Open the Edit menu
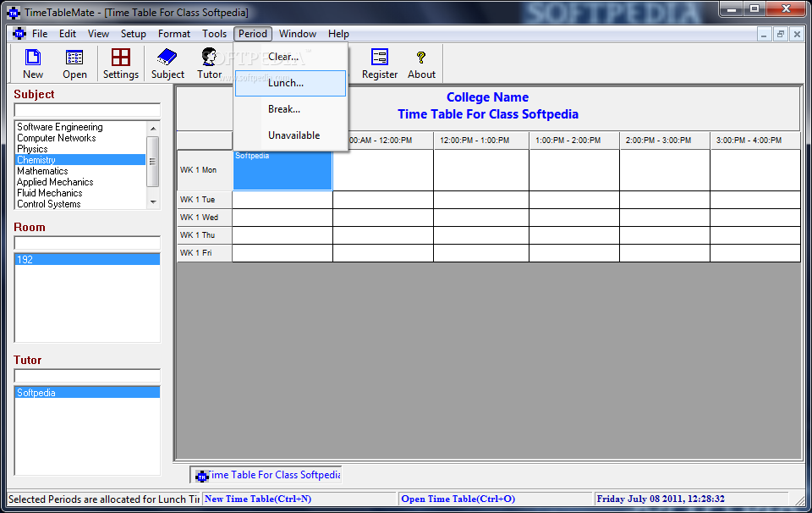Screen dimensions: 812x513 (68, 34)
